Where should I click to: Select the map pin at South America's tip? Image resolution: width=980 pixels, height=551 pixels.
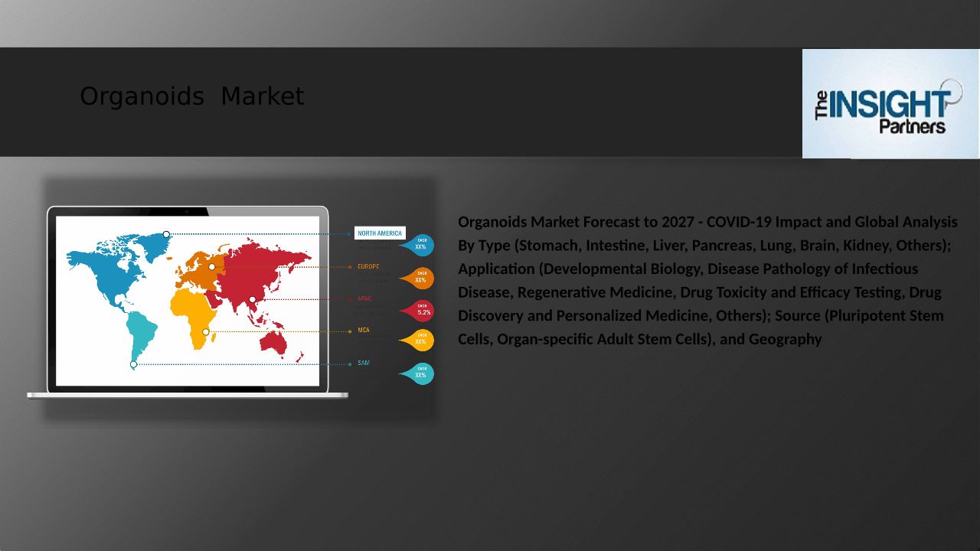point(133,364)
